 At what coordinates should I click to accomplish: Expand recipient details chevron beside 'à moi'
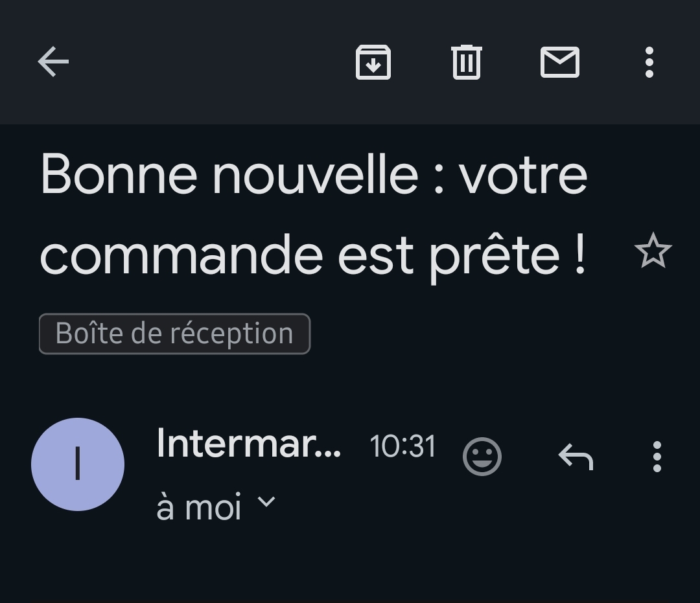[x=267, y=502]
